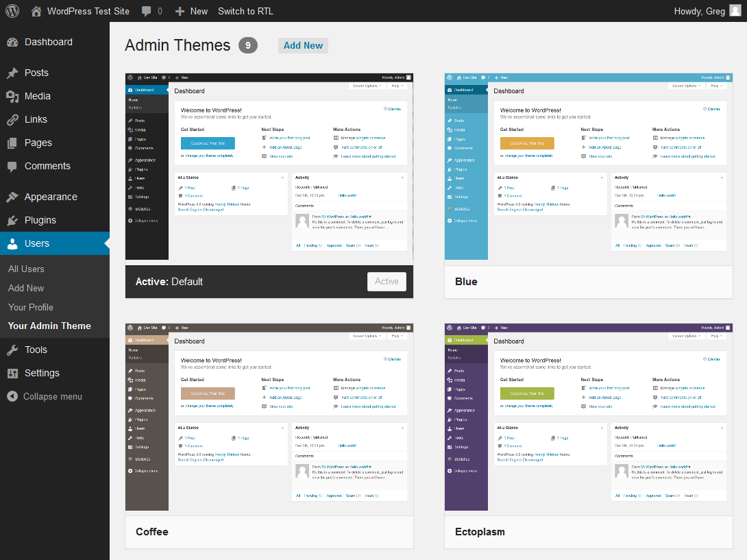Select the Blue theme screenshot thumbnail

pyautogui.click(x=589, y=167)
